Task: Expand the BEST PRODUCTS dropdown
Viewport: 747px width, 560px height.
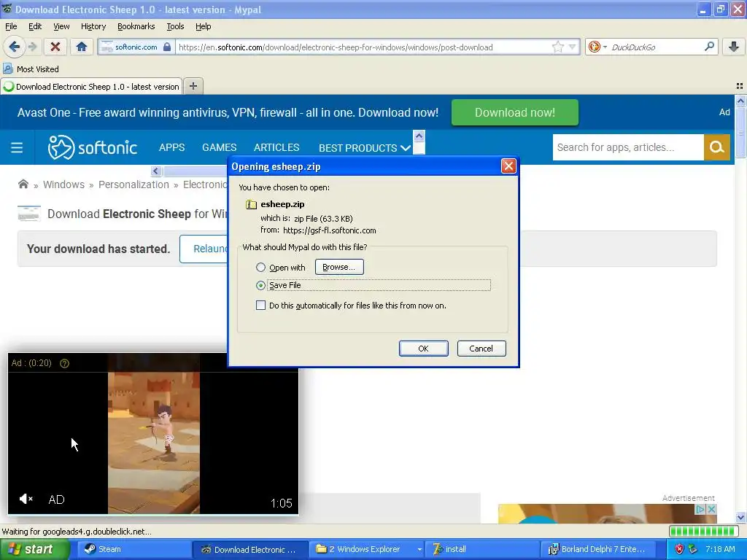Action: [x=365, y=147]
